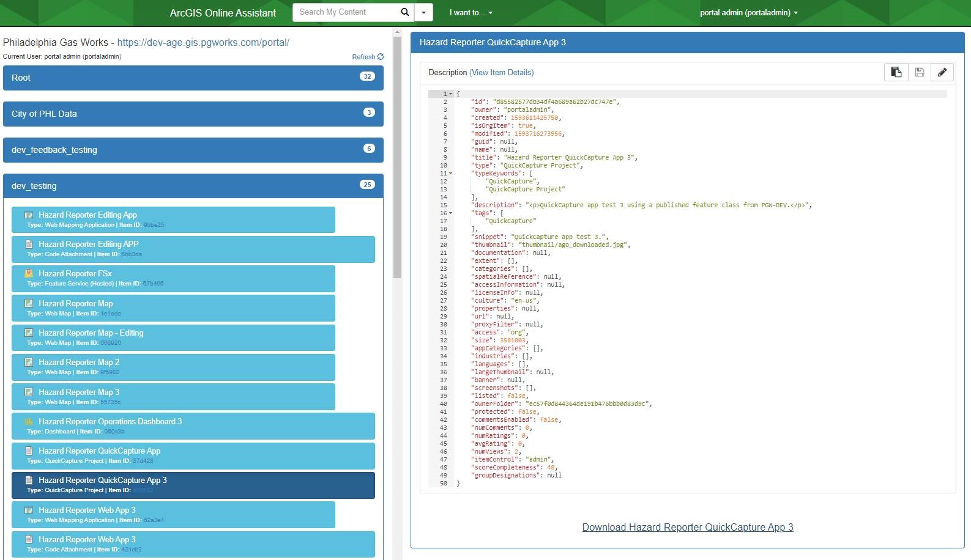Open the dev-age.gis.pgworks.com portal link
The image size is (971, 560).
coord(203,43)
